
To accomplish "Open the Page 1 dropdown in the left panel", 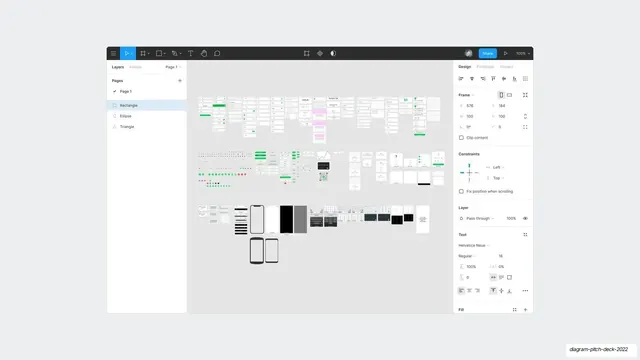I will 173,67.
